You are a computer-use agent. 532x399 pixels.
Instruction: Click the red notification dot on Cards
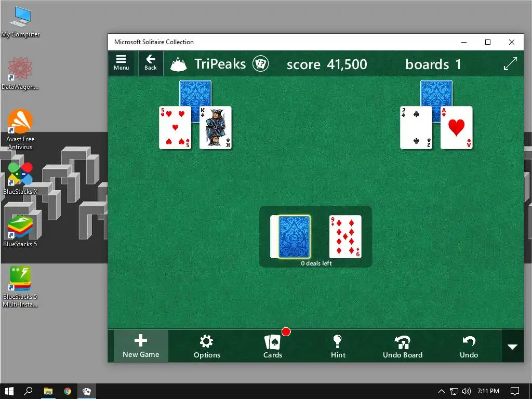point(286,332)
